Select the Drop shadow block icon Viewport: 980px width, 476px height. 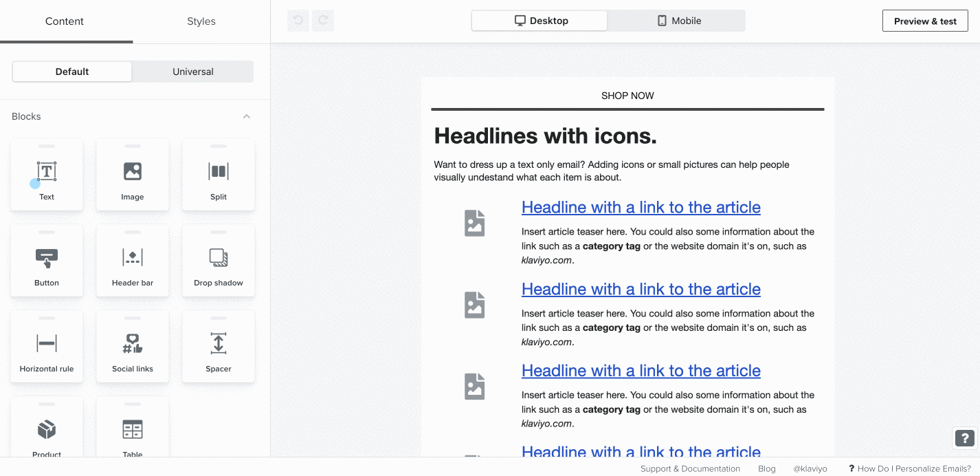coord(219,258)
